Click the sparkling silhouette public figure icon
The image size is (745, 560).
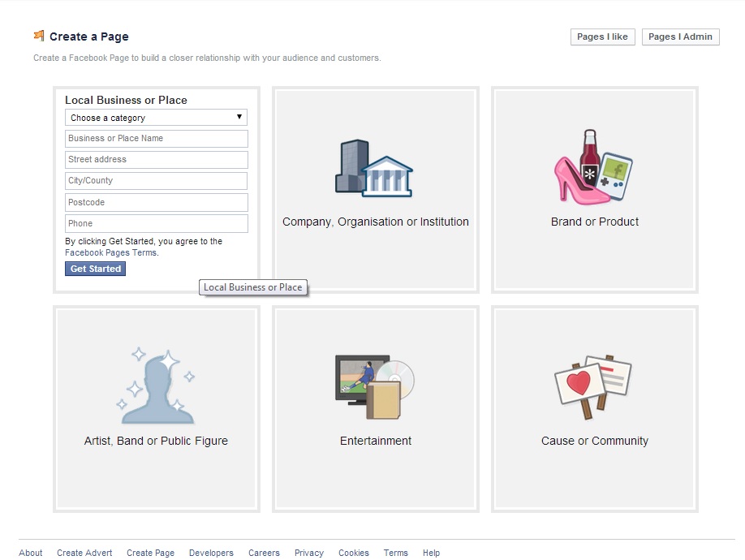point(157,386)
